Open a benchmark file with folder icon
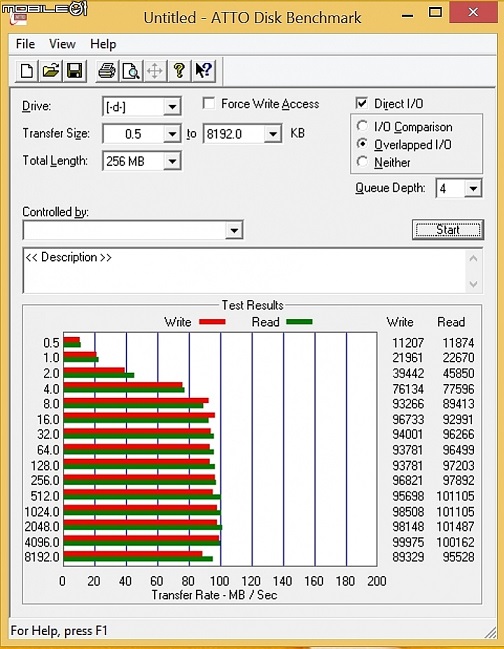The height and width of the screenshot is (649, 504). point(50,71)
